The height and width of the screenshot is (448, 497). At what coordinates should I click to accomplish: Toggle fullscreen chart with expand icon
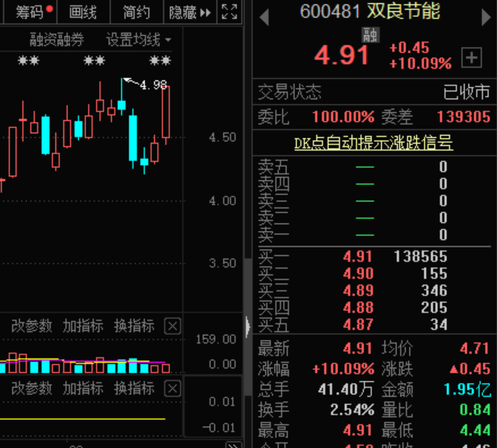(x=229, y=12)
